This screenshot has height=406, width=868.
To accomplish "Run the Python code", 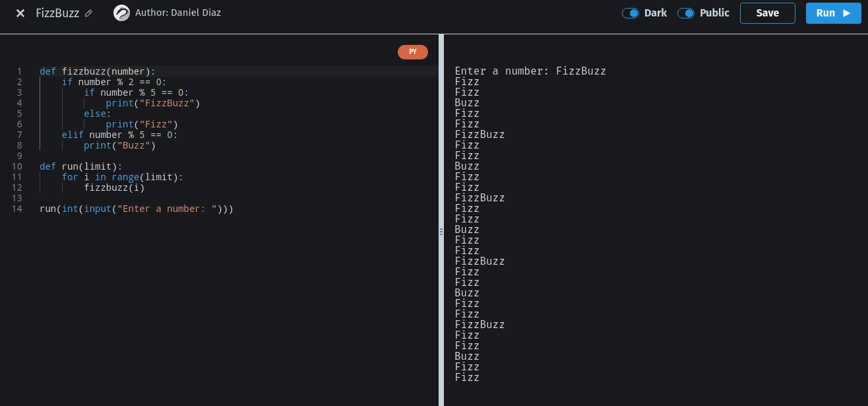I will [833, 13].
